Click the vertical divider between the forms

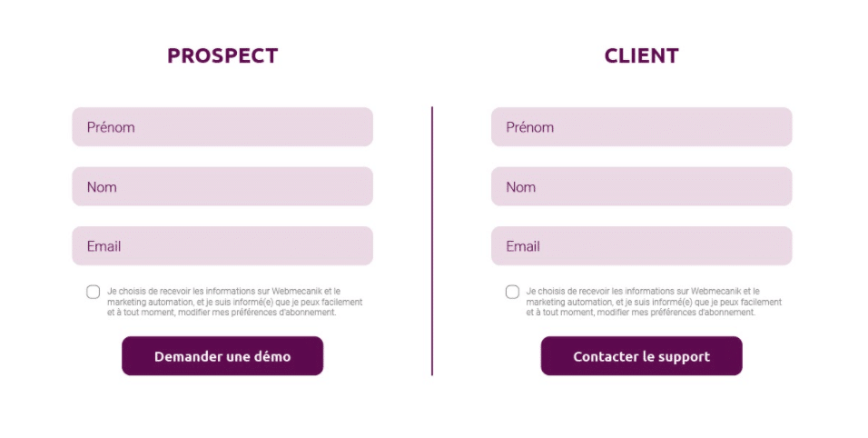432,241
